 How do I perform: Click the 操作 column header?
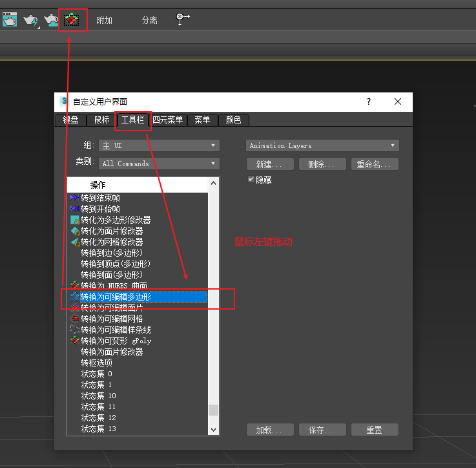coord(138,185)
